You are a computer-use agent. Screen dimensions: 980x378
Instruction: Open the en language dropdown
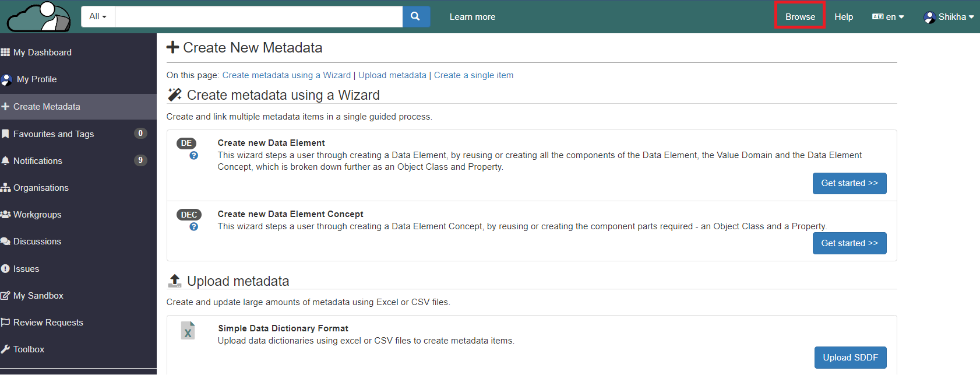[x=888, y=17]
